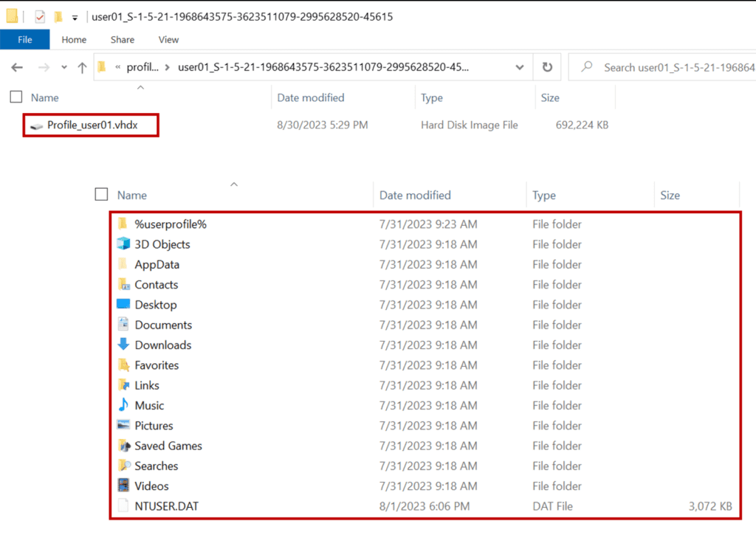Open the Videos folder
This screenshot has height=535, width=756.
(x=151, y=486)
